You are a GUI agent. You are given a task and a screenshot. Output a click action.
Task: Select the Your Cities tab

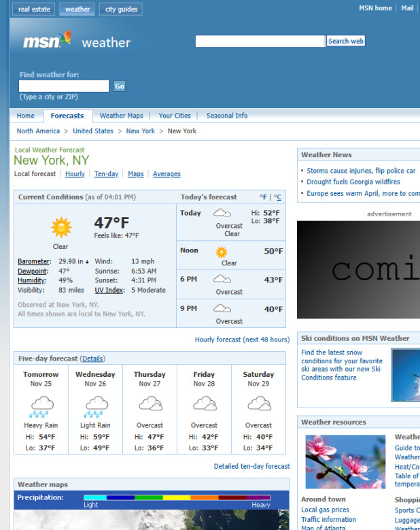[175, 116]
